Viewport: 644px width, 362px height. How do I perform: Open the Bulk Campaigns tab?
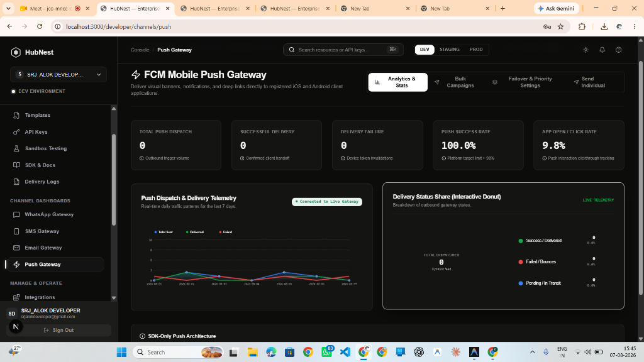coord(455,82)
